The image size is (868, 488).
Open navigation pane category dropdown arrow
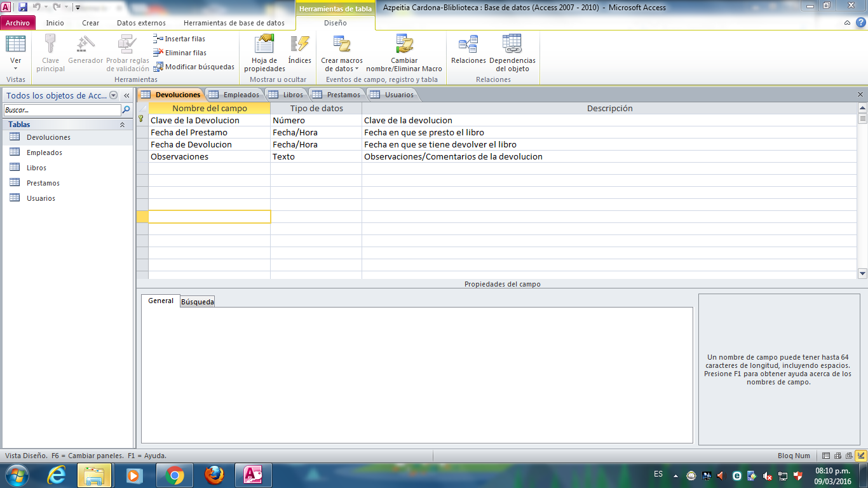114,95
